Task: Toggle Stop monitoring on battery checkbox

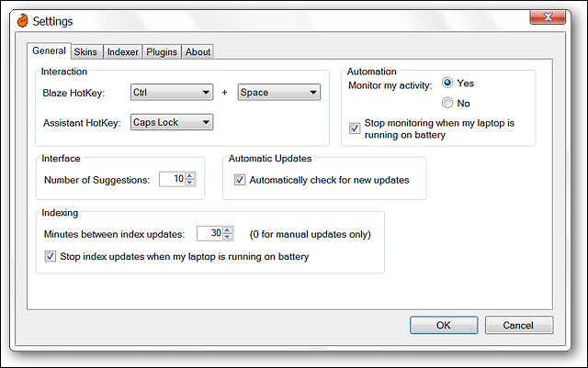Action: point(355,128)
